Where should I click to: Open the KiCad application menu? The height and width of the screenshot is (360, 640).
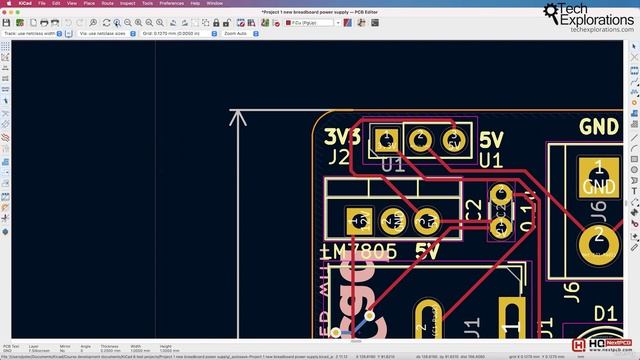(x=25, y=3)
